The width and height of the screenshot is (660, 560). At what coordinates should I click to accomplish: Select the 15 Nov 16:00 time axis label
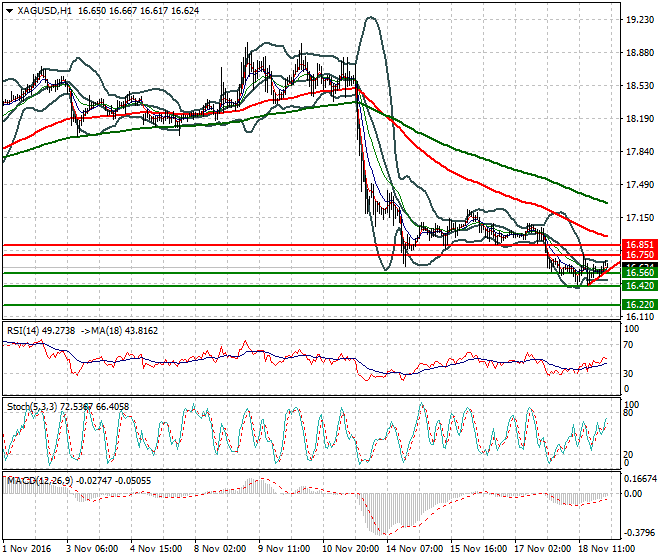479,549
